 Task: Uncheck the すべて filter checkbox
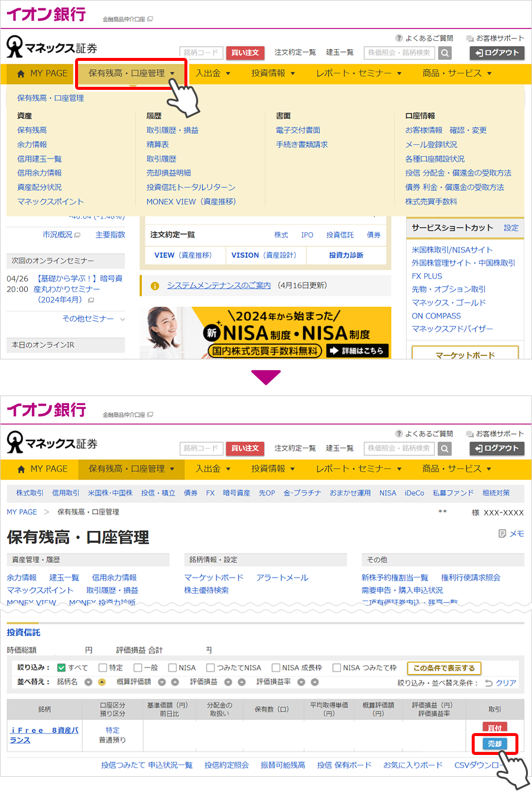(61, 667)
